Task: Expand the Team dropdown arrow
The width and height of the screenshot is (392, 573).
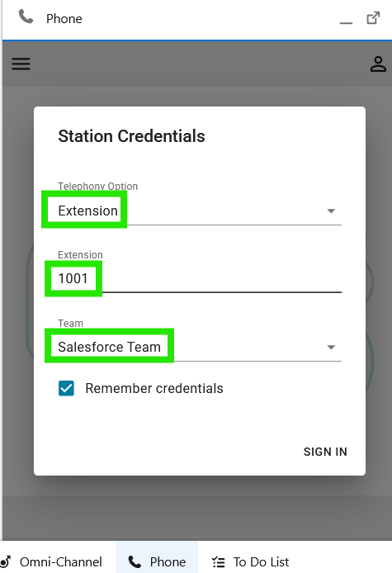Action: 331,347
